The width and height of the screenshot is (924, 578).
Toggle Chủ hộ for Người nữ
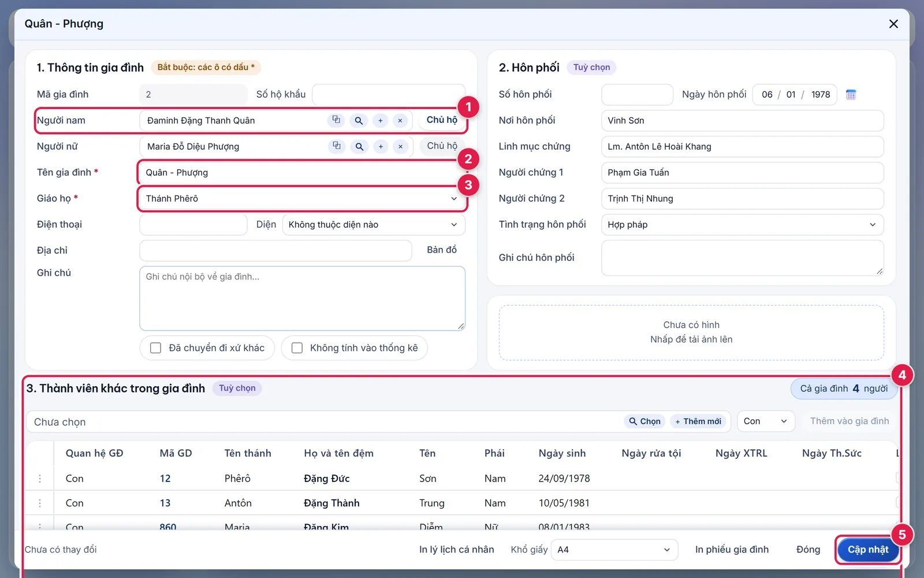(442, 146)
